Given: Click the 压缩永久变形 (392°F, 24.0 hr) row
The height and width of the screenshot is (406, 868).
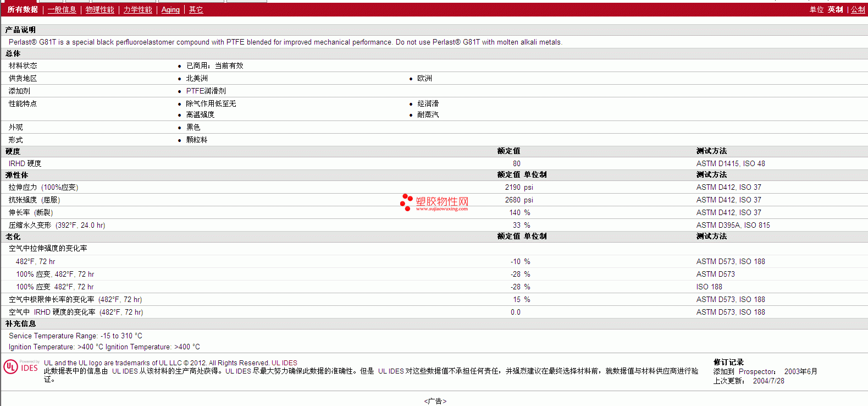Looking at the screenshot, I should click(x=434, y=225).
